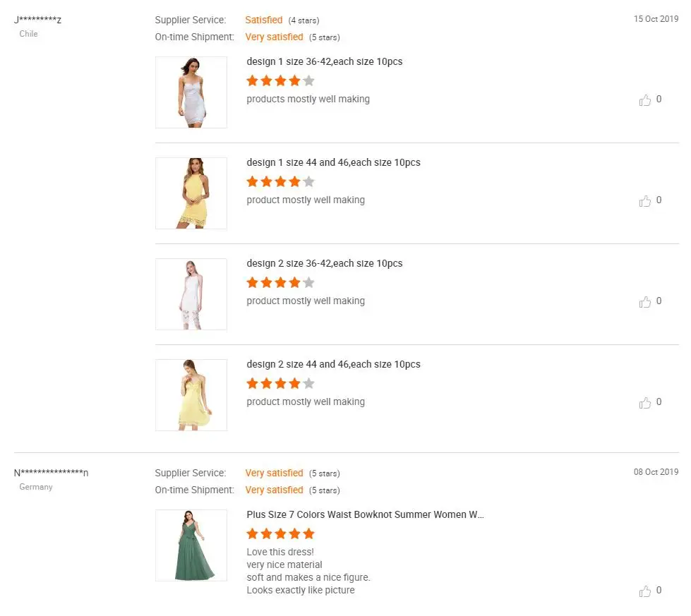
Task: Open the yellow halter dress thumbnail
Action: [191, 193]
